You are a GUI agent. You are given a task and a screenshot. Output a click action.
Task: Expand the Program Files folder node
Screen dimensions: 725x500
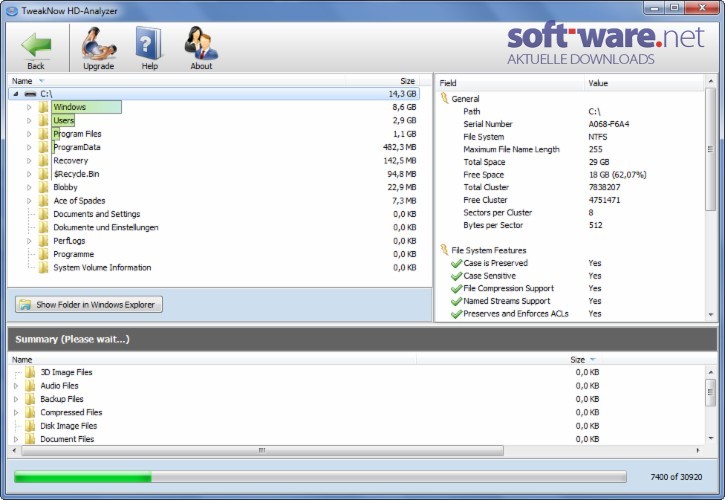pyautogui.click(x=29, y=134)
